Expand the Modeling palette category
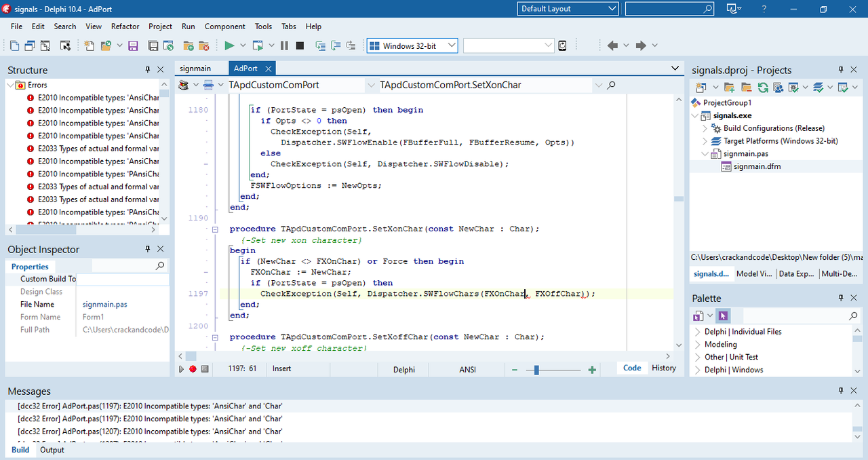Viewport: 868px width, 460px height. pyautogui.click(x=697, y=345)
